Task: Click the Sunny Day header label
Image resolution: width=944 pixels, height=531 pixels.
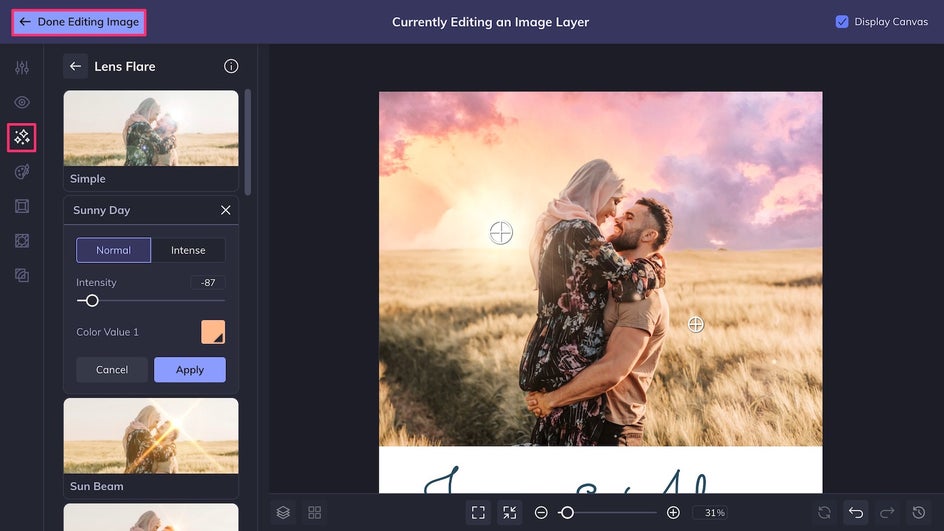Action: [101, 210]
